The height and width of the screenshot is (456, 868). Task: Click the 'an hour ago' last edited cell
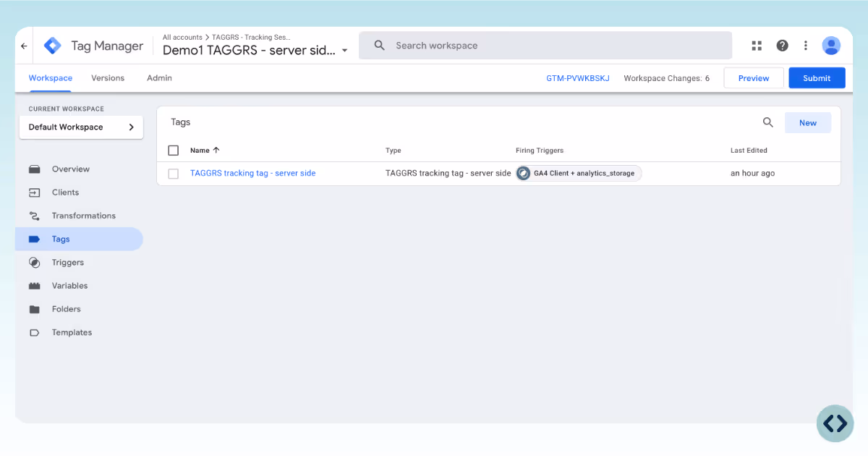[x=752, y=174]
